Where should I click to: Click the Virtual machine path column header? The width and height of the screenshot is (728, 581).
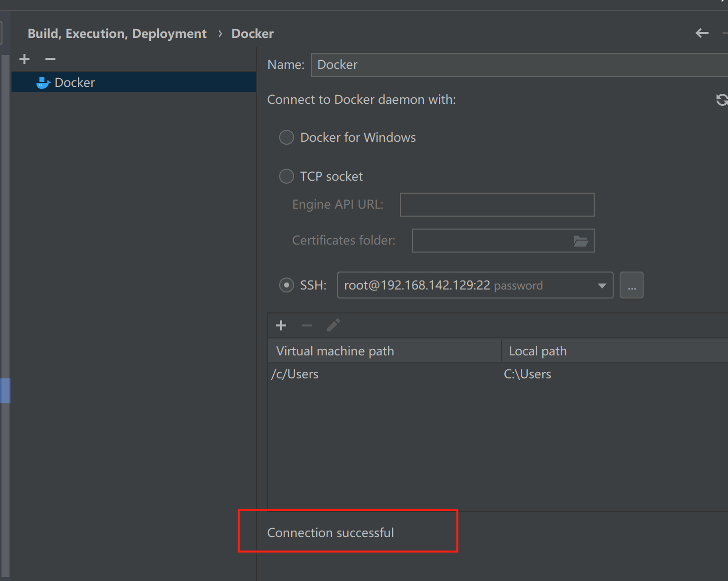[x=384, y=351]
